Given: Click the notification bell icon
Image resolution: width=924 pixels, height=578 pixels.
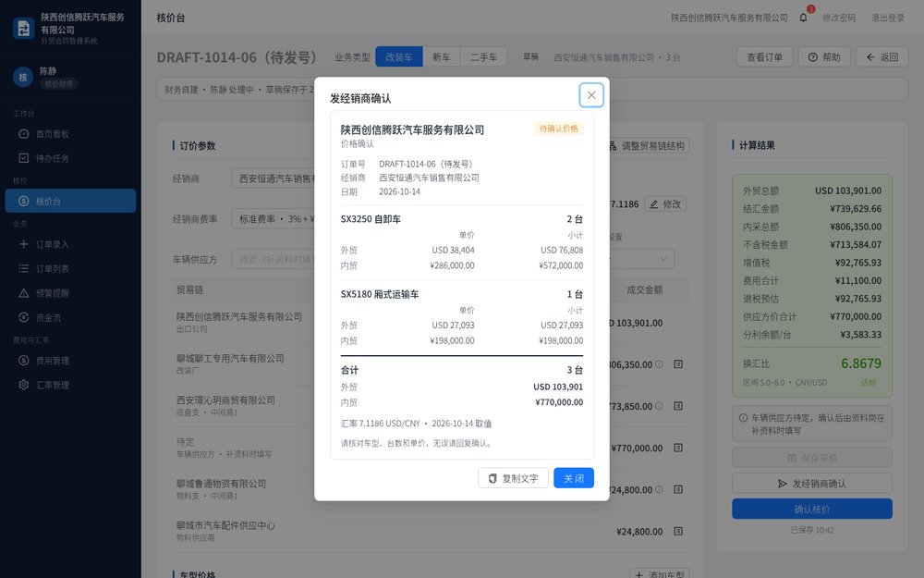Looking at the screenshot, I should pos(803,18).
